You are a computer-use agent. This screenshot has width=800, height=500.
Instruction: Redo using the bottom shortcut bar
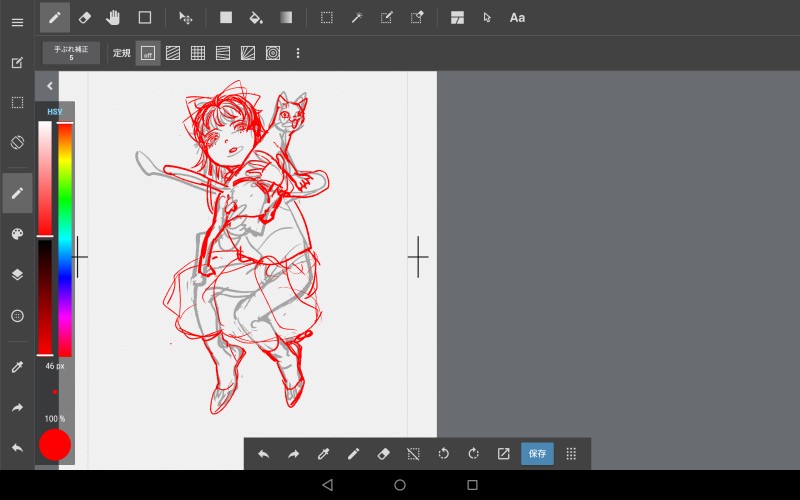293,454
